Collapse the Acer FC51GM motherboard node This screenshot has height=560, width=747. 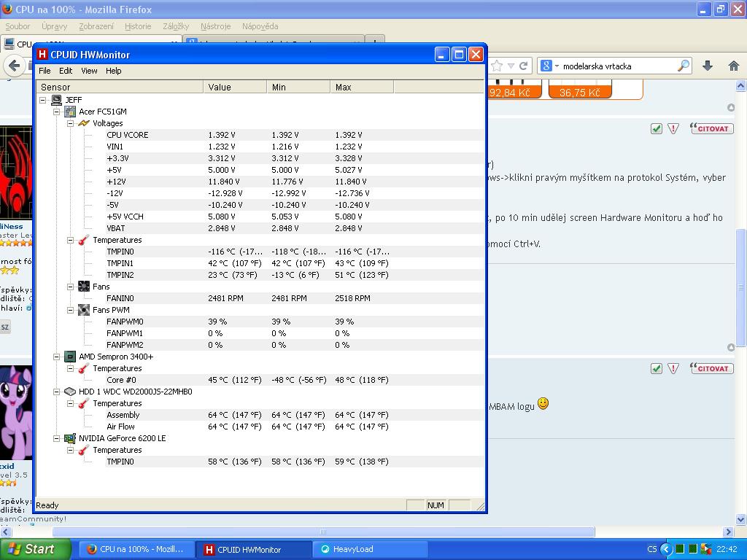click(57, 112)
